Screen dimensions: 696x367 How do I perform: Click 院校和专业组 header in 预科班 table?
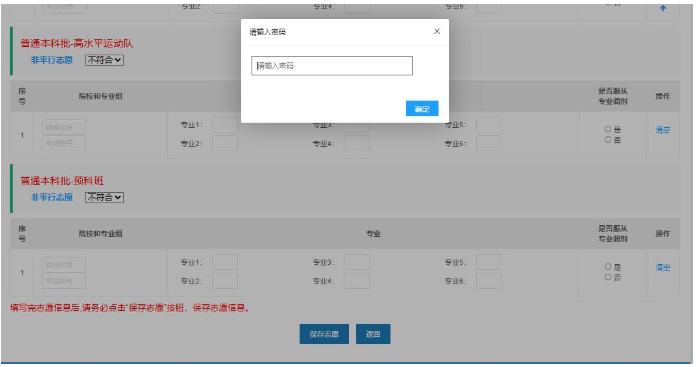(x=101, y=233)
